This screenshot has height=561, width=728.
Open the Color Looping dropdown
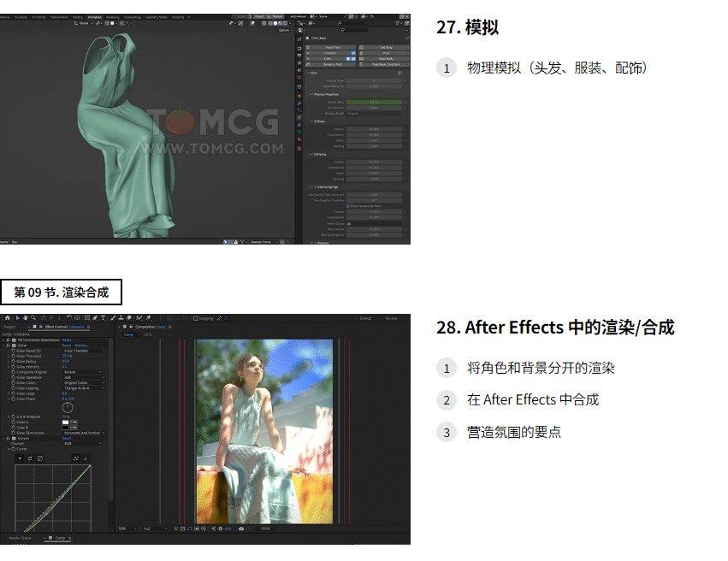[84, 388]
